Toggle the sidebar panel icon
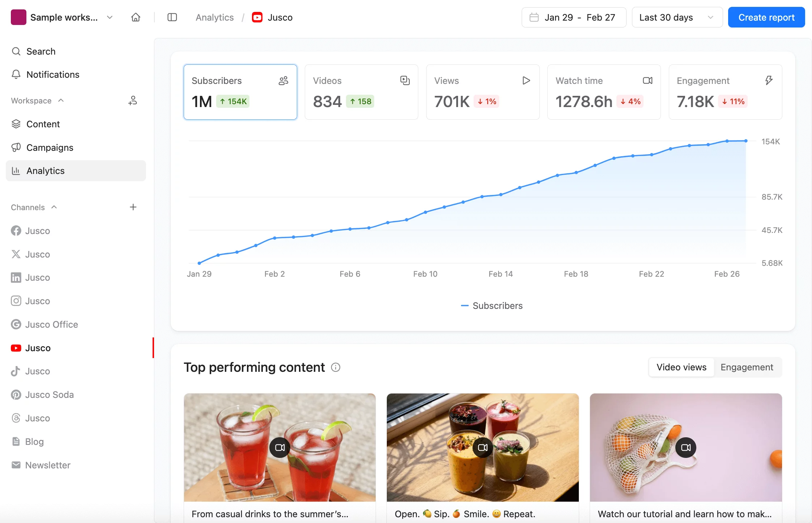812x523 pixels. point(172,17)
